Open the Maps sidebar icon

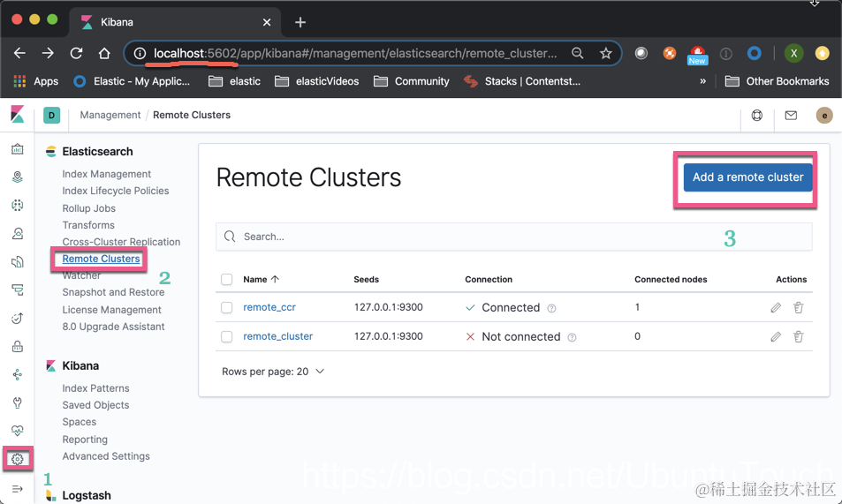[17, 177]
